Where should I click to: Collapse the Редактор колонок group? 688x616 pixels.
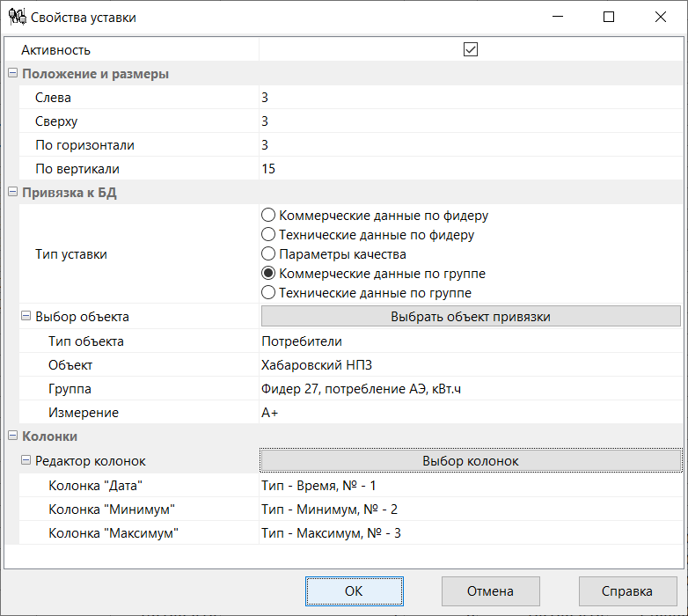[x=26, y=461]
